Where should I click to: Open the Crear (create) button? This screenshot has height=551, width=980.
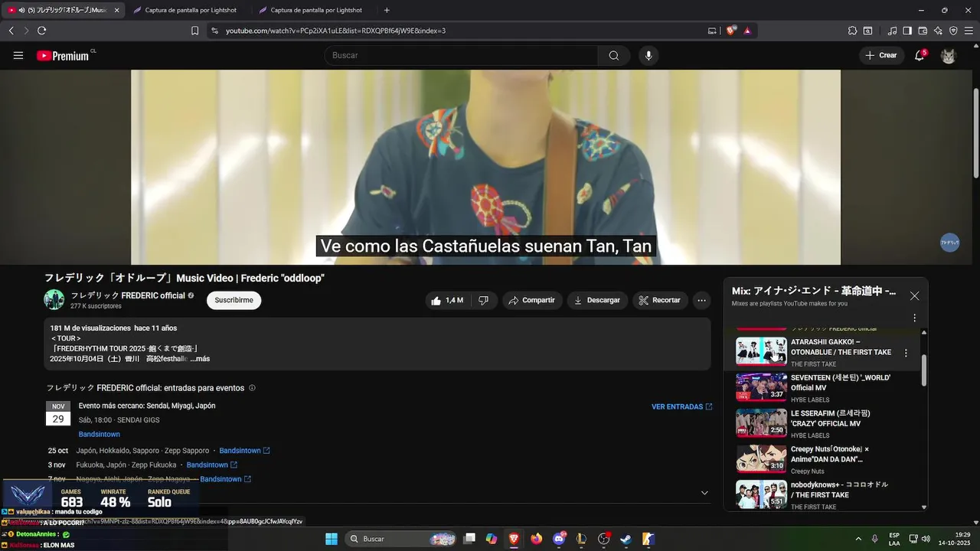[x=880, y=55]
